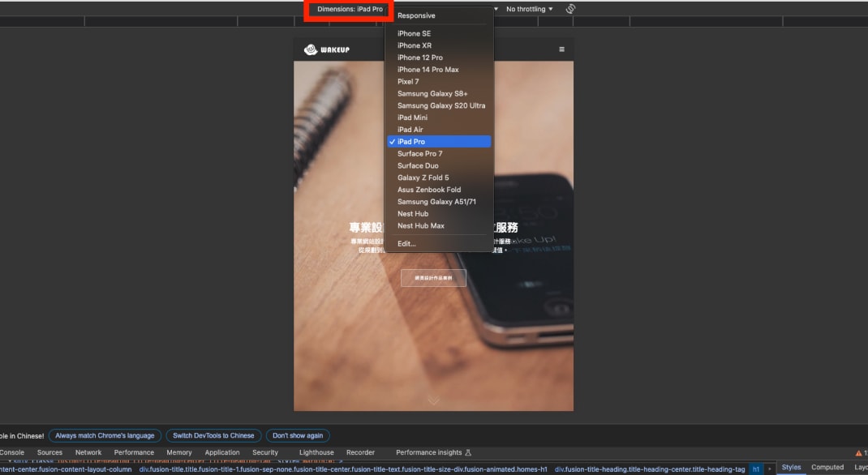Open the Dimensions: iPad Pro dropdown
This screenshot has height=475, width=868.
pyautogui.click(x=350, y=9)
